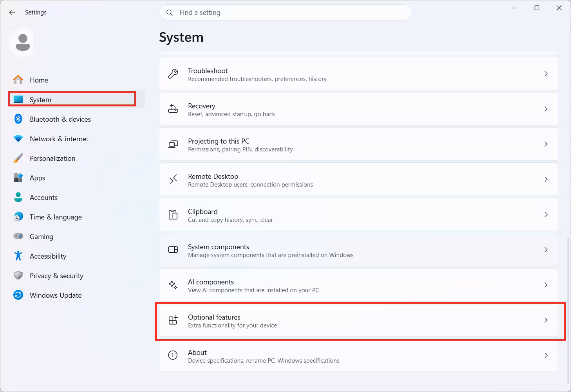Click the Clipboard icon
This screenshot has width=571, height=392.
173,214
